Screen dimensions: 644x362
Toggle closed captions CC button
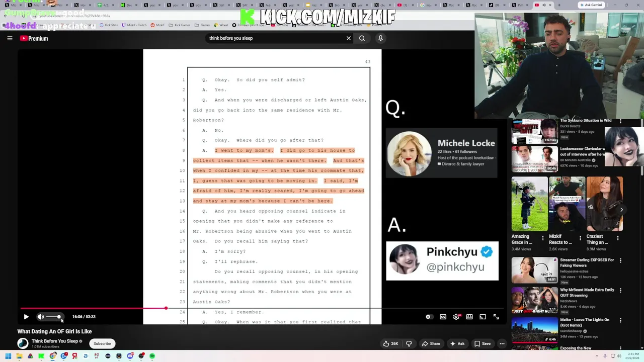tap(443, 317)
